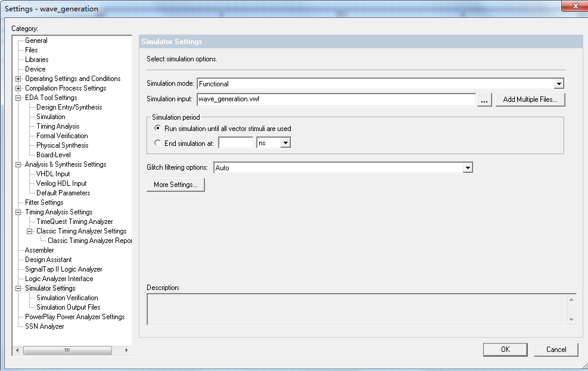Click category tree horizontal scrollbar thumb
Image resolution: width=588 pixels, height=371 pixels.
tap(67, 350)
